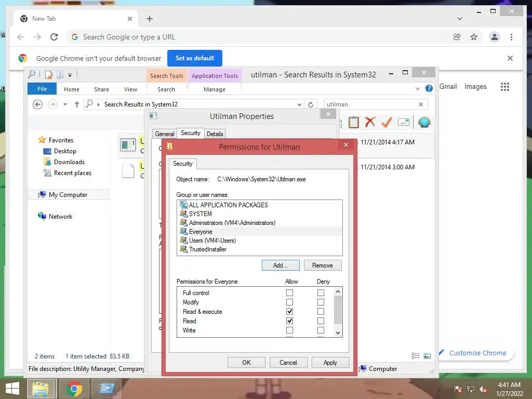Viewport: 532px width, 399px height.
Task: Expand the Explorer ribbon chevron
Action: (x=417, y=88)
